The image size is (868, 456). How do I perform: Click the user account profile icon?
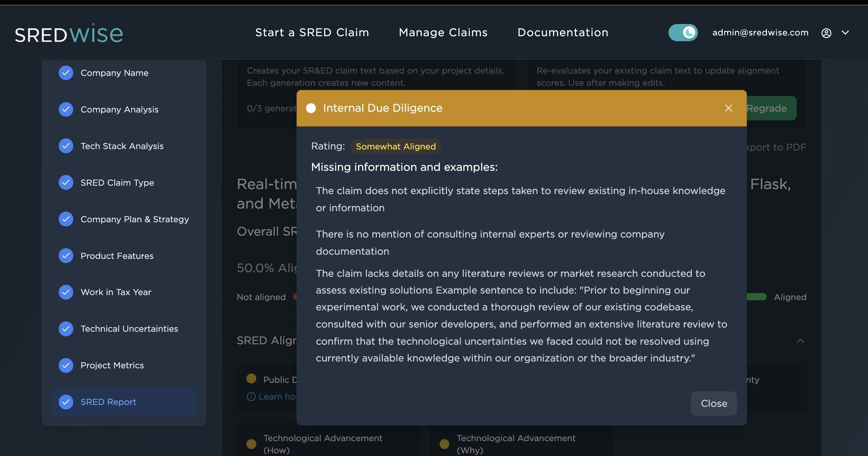coord(826,33)
